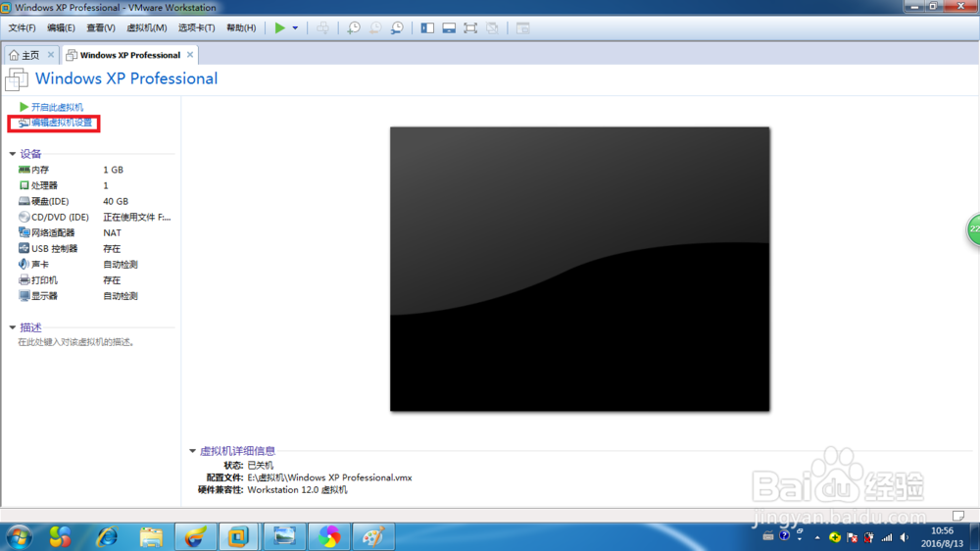Click the power plug tray icon

[x=868, y=537]
